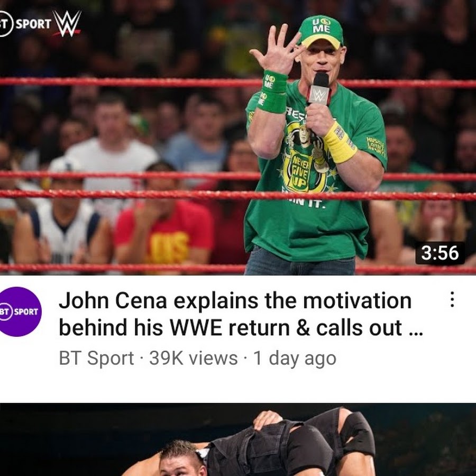Click the WWE logo watermark on thumbnail
The width and height of the screenshot is (476, 476).
[67, 23]
